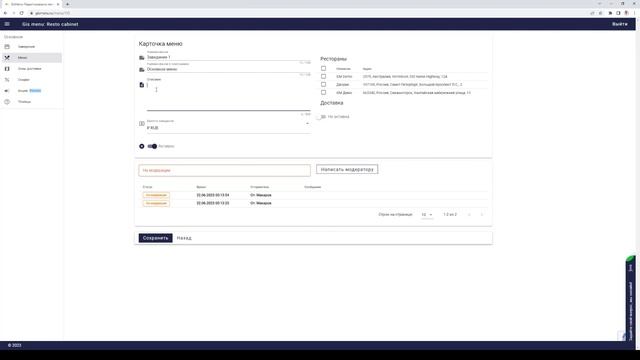Click the menu name field showing Основное меню

229,69
